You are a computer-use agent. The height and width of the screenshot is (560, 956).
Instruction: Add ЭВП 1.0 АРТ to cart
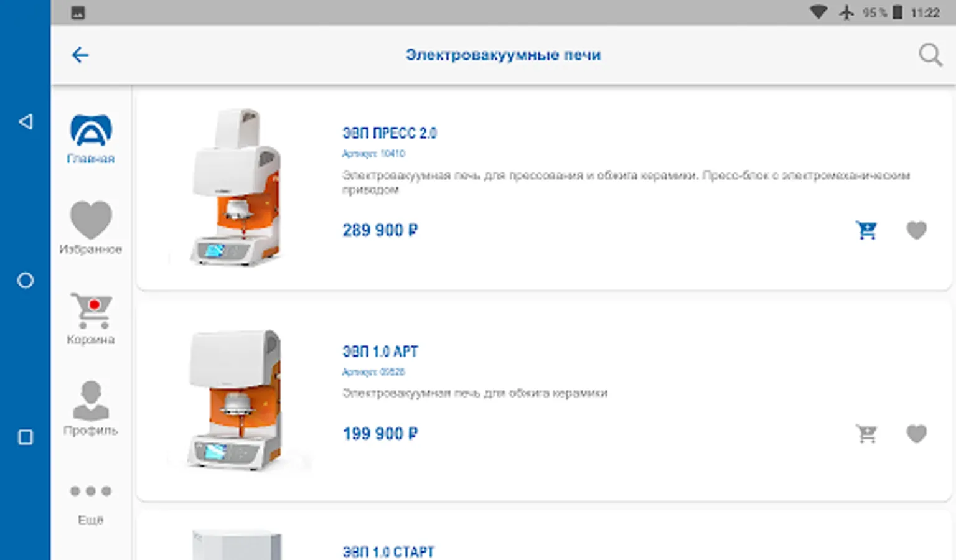coord(866,434)
